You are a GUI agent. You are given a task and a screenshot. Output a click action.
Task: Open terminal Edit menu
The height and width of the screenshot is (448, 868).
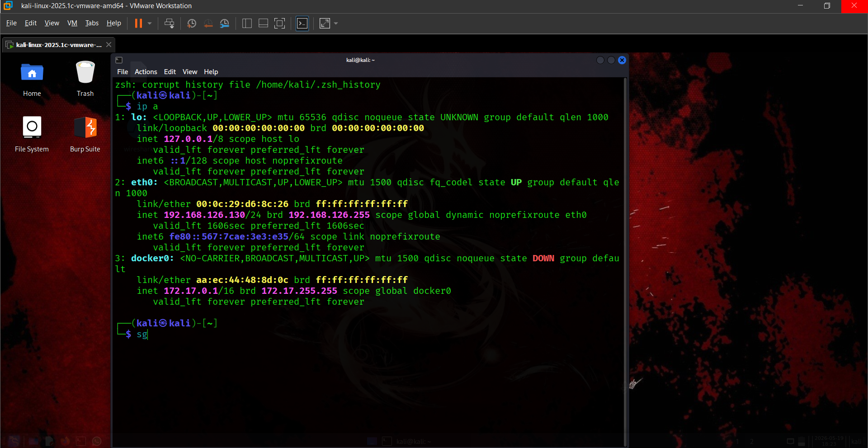[x=170, y=72]
